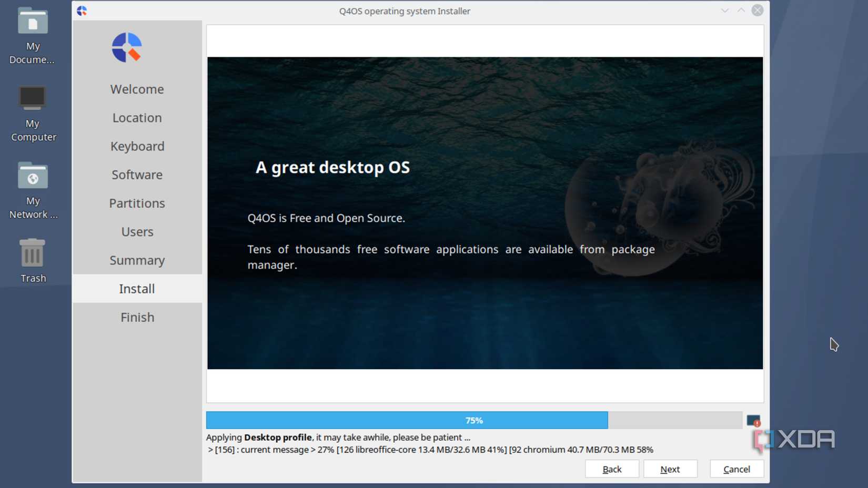Viewport: 868px width, 488px height.
Task: Click the 75% installation progress bar
Action: pyautogui.click(x=473, y=420)
